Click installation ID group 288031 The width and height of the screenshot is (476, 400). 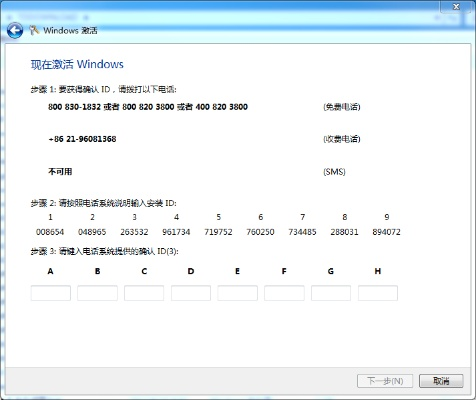344,232
